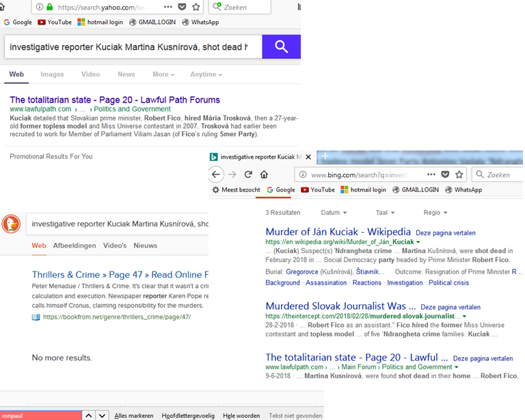Bookmark the Yahoo page with star icon
Viewport: 525px width, 420px height.
196,7
